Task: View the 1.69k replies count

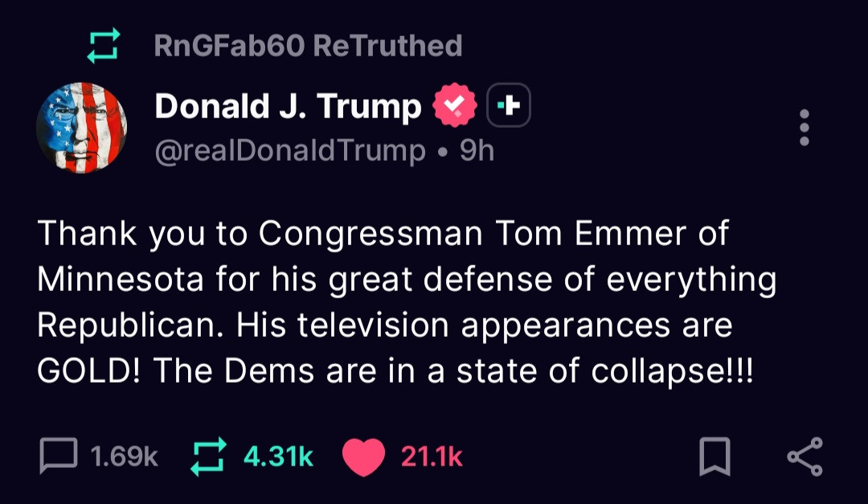Action: (125, 457)
